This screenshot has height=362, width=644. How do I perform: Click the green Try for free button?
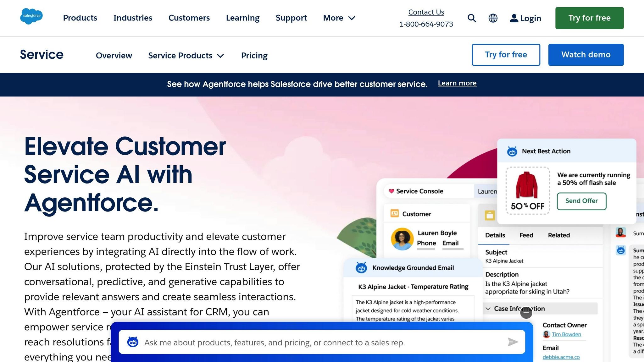[589, 18]
